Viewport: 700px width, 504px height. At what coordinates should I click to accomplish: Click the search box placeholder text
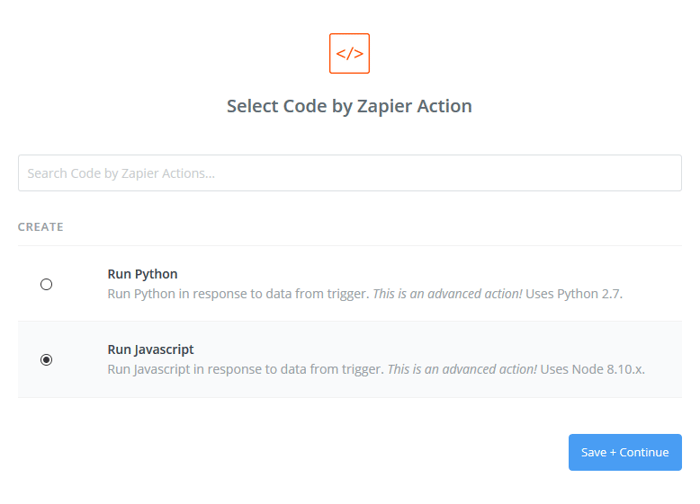coord(121,173)
